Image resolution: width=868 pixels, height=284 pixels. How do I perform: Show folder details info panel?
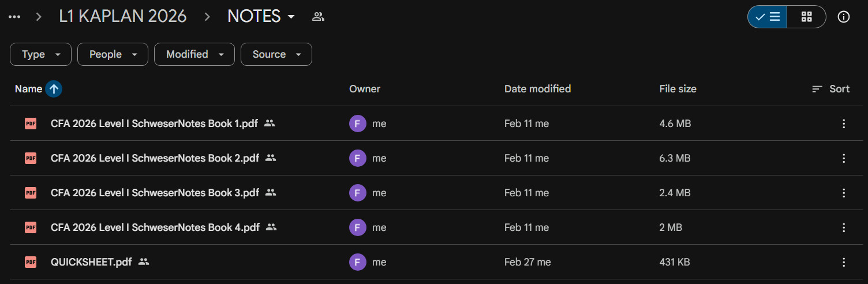pyautogui.click(x=844, y=17)
